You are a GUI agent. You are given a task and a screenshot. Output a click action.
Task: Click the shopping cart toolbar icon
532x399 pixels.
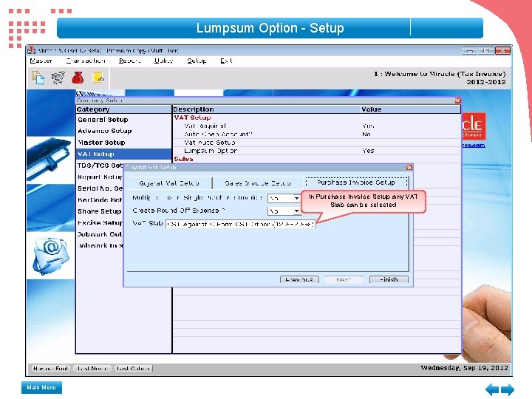[x=58, y=78]
